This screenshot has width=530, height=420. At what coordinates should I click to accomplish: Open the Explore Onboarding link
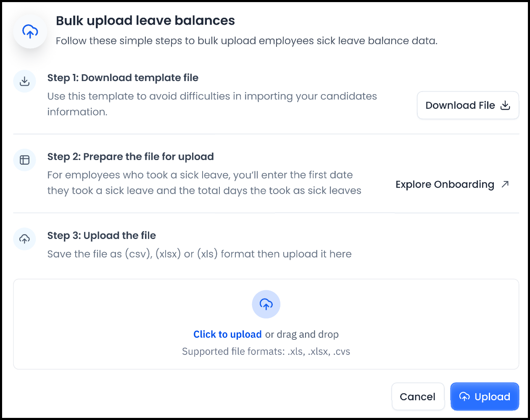pos(445,184)
